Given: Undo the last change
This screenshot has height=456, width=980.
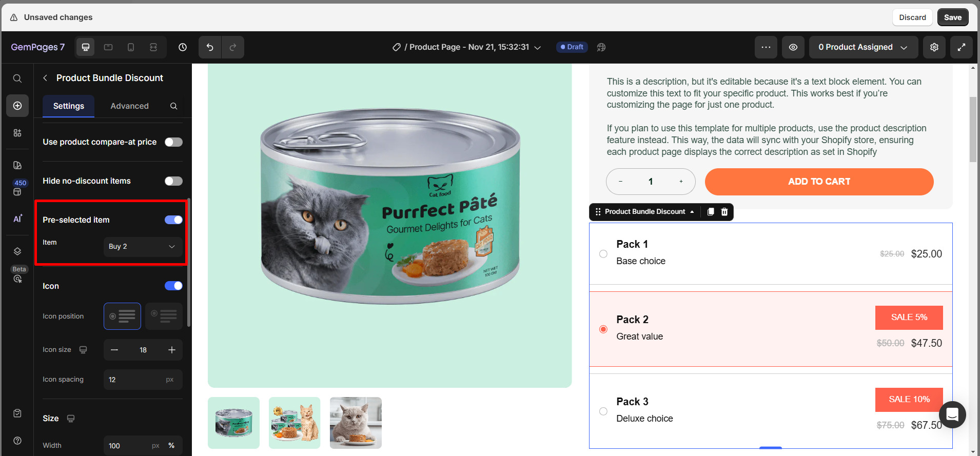Looking at the screenshot, I should (209, 47).
